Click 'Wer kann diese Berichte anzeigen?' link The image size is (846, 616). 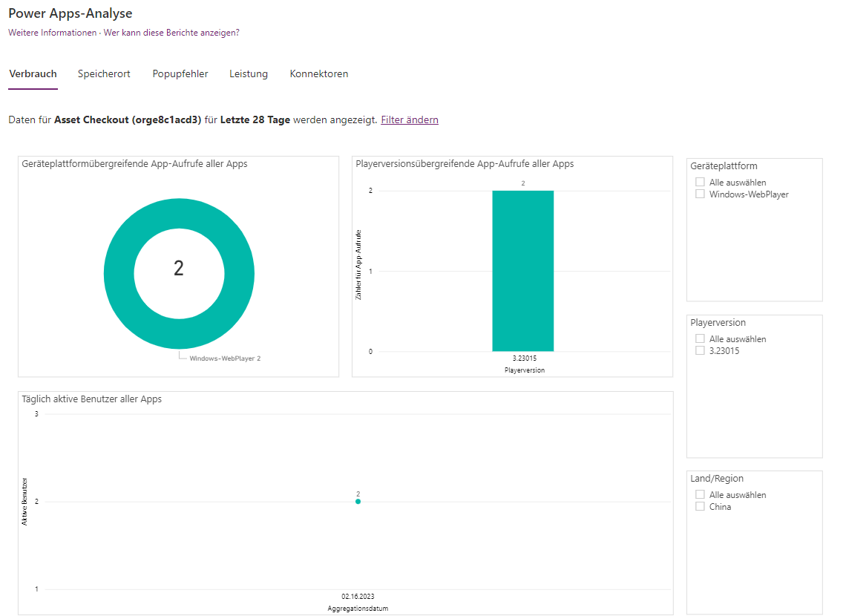pyautogui.click(x=171, y=33)
